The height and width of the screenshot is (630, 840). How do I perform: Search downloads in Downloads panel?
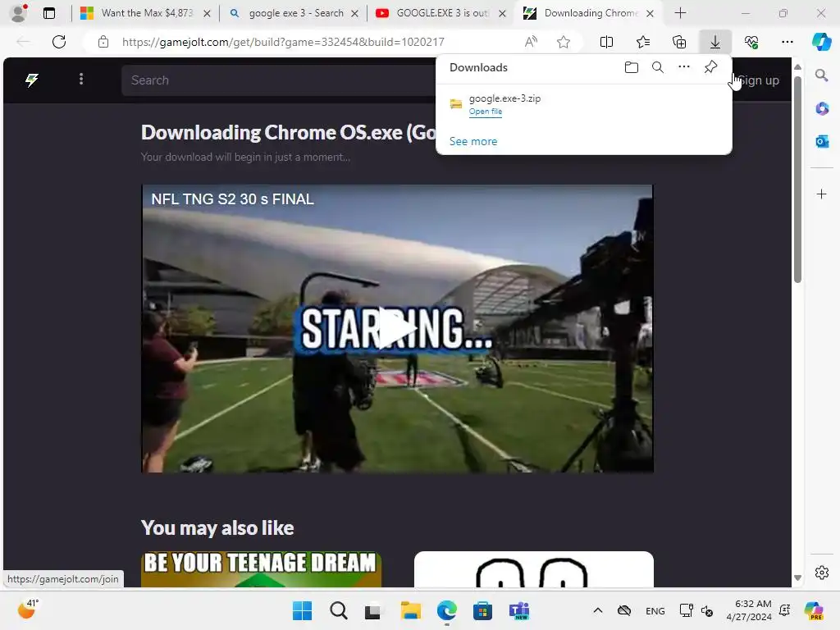658,67
